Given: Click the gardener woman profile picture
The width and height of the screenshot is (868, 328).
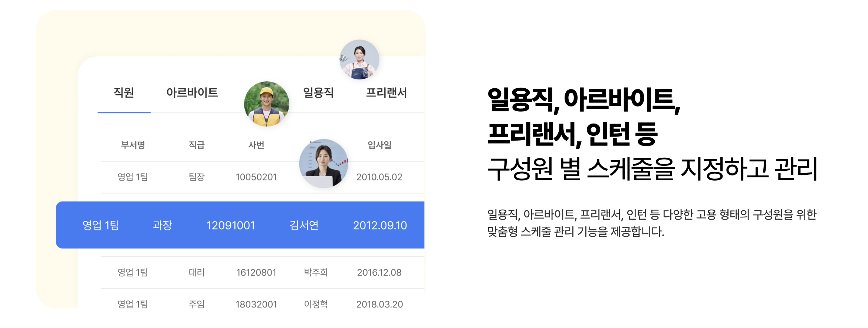Looking at the screenshot, I should 359,60.
